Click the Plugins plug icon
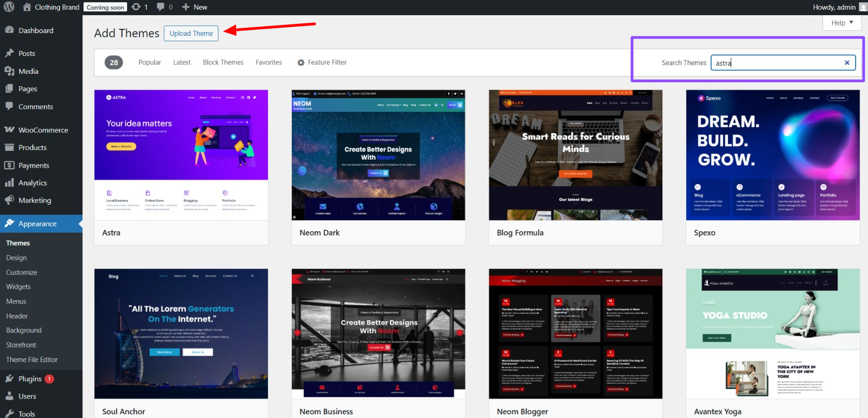The width and height of the screenshot is (868, 418). [x=9, y=379]
